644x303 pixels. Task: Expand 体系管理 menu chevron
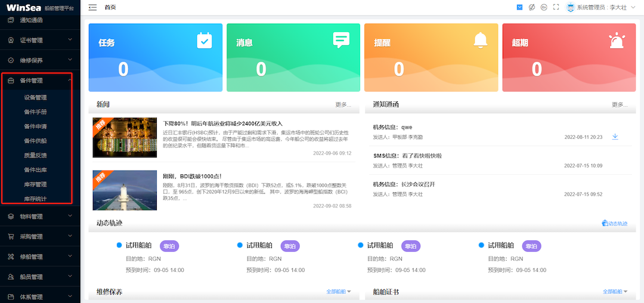(x=70, y=296)
